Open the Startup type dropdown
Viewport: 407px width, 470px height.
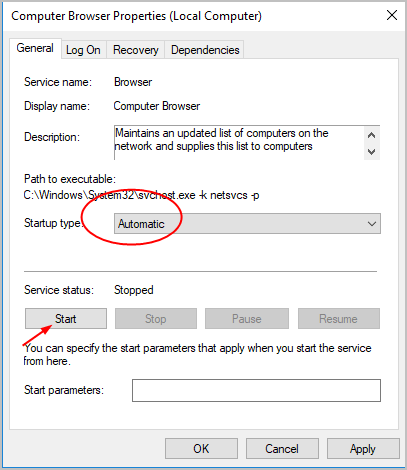pyautogui.click(x=247, y=224)
